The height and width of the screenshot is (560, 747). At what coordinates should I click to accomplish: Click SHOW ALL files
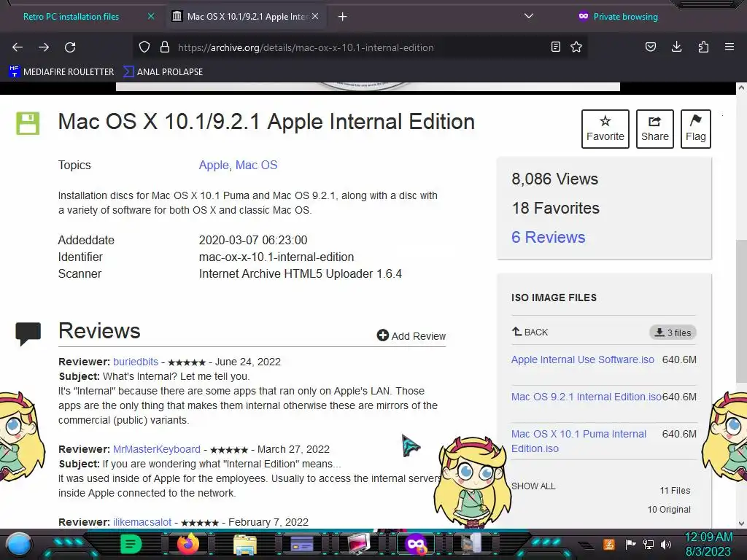[x=533, y=486]
